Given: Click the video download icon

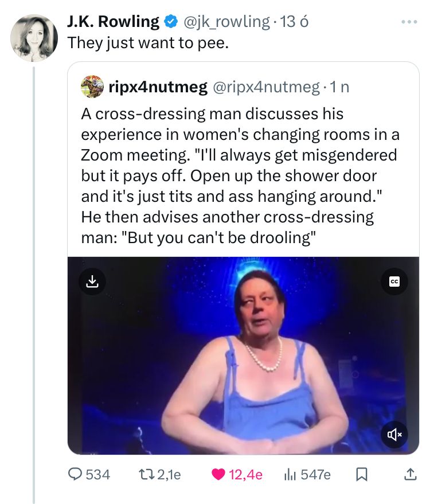Looking at the screenshot, I should tap(92, 282).
